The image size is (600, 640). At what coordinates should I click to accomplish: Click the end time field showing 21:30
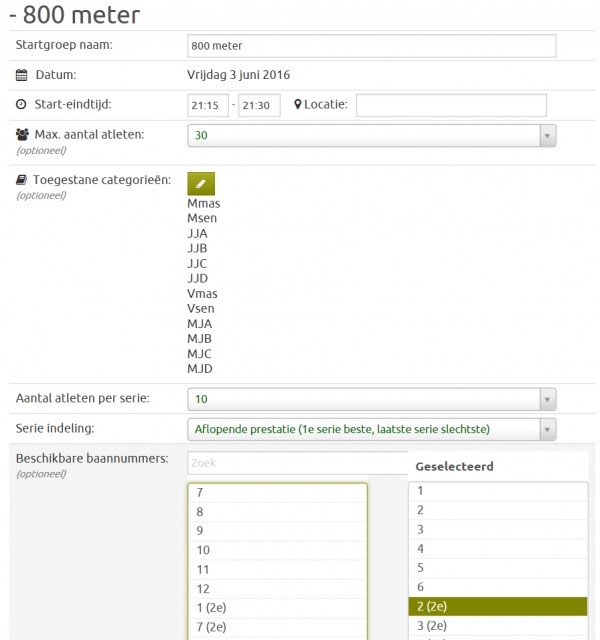[259, 106]
